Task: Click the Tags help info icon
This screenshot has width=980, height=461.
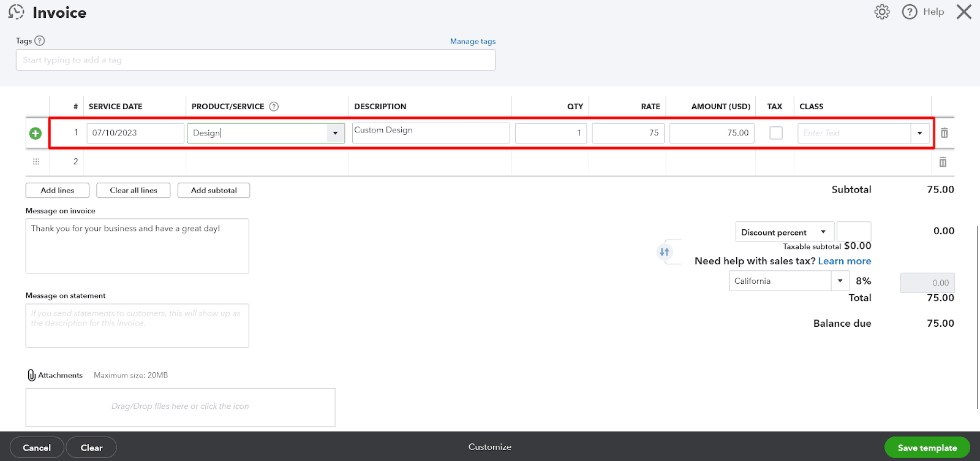Action: (40, 40)
